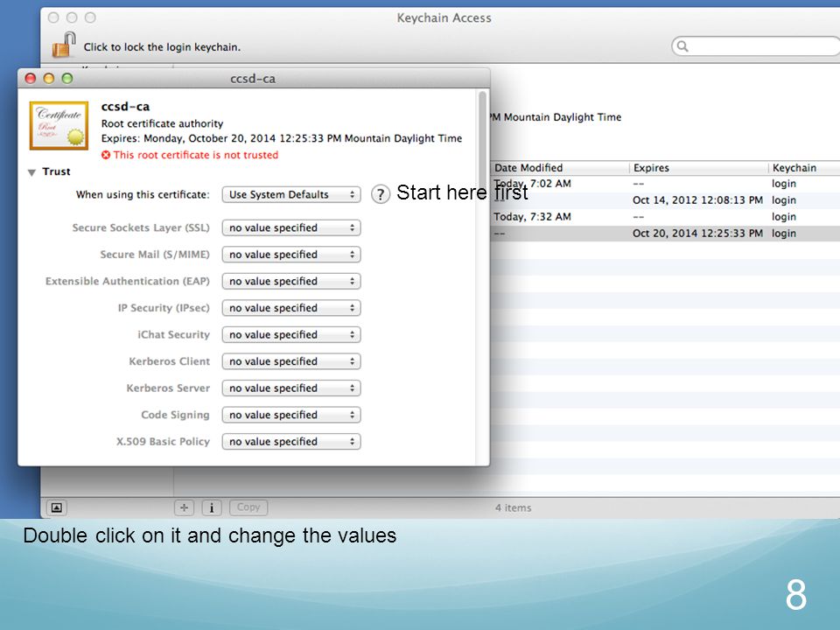Open Secure Mail (S/MIME) dropdown
The height and width of the screenshot is (630, 840).
pyautogui.click(x=291, y=255)
